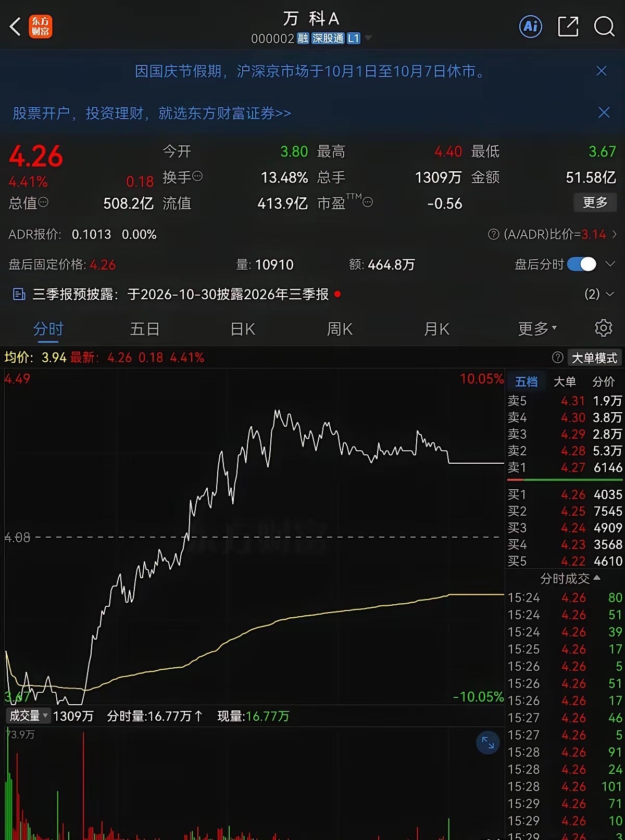The width and height of the screenshot is (625, 840).
Task: Click the 卖1 row at 4.27
Action: click(x=565, y=467)
